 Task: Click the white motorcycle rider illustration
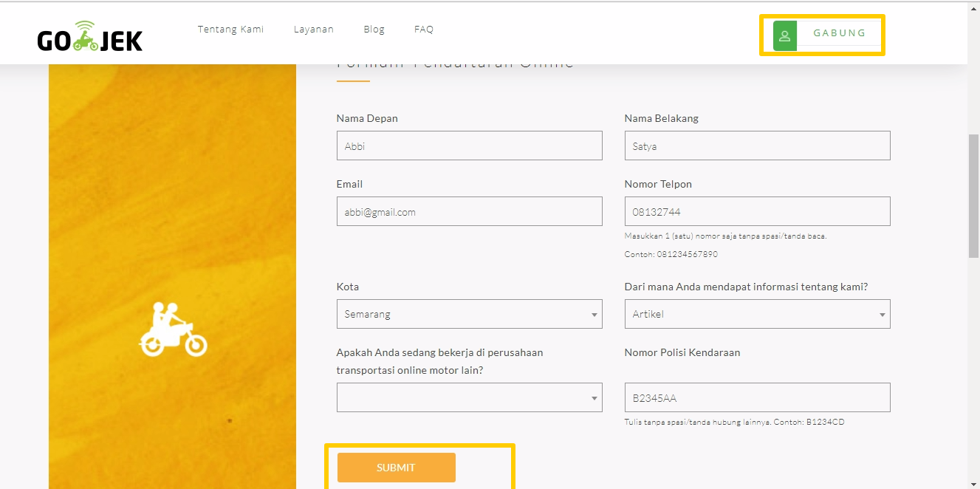(x=173, y=330)
